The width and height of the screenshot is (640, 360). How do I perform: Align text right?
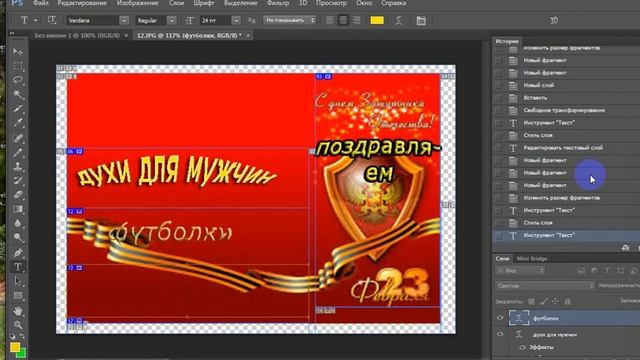coord(356,20)
